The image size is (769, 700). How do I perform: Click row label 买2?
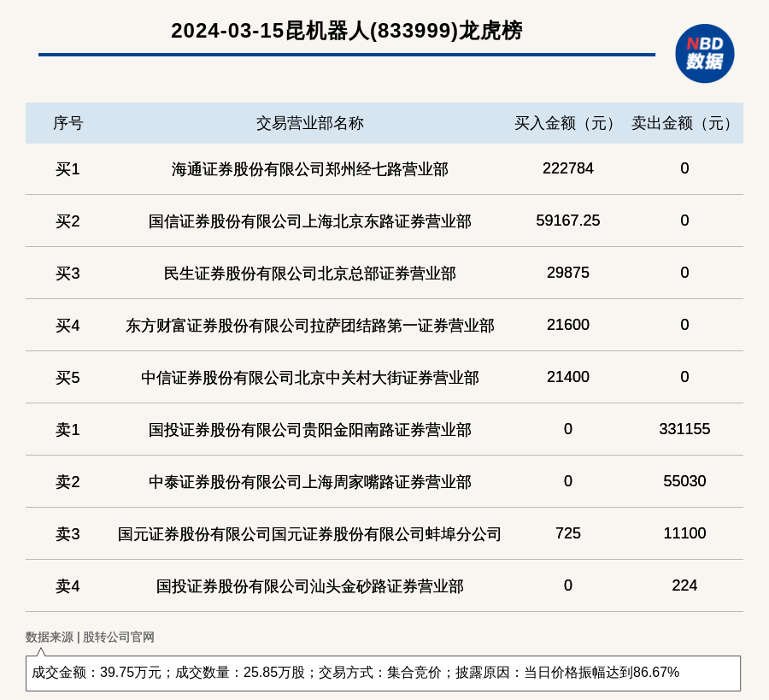pyautogui.click(x=68, y=221)
